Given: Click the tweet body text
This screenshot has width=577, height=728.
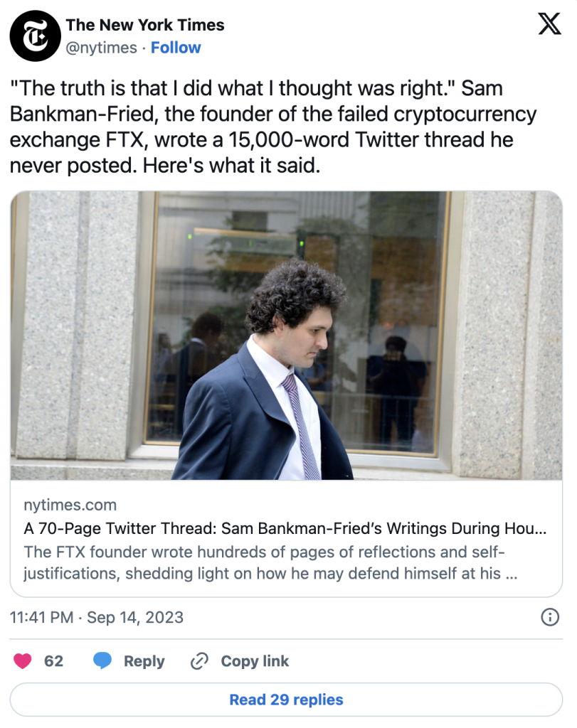Looking at the screenshot, I should coord(273,128).
